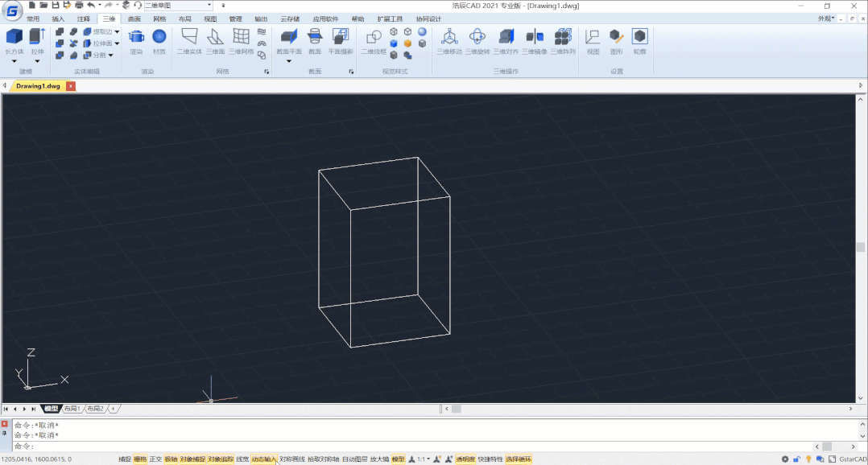
Task: Click the print icon in quick access toolbar
Action: coord(79,5)
